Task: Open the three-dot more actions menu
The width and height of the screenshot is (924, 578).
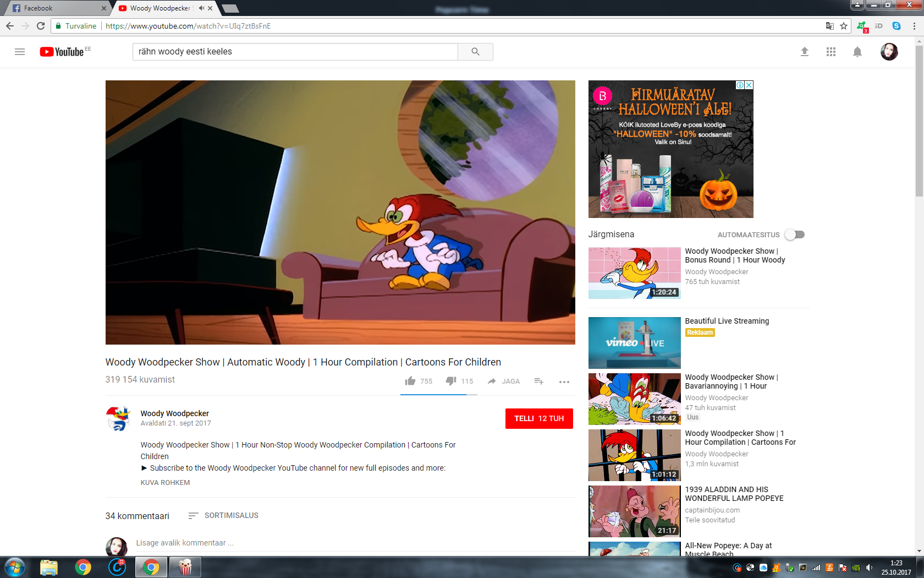Action: coord(564,381)
